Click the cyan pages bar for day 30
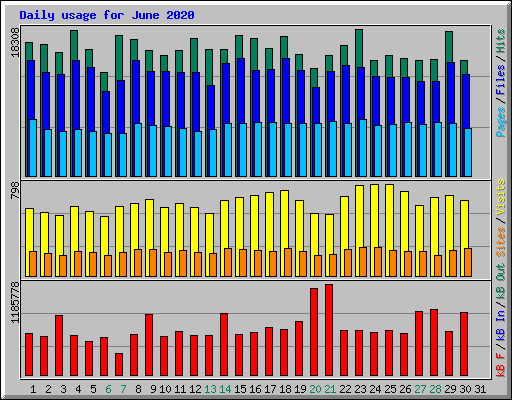 [x=468, y=152]
